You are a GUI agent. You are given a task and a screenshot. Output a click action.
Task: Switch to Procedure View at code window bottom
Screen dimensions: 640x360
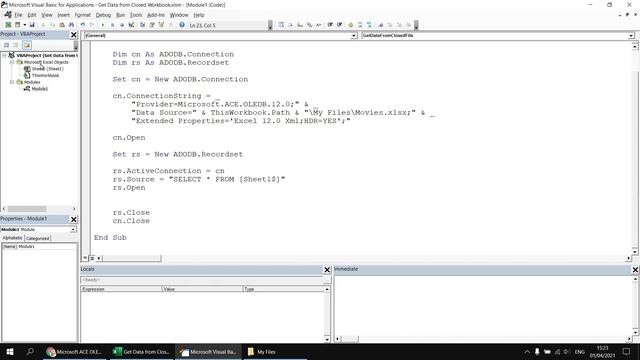click(x=85, y=258)
